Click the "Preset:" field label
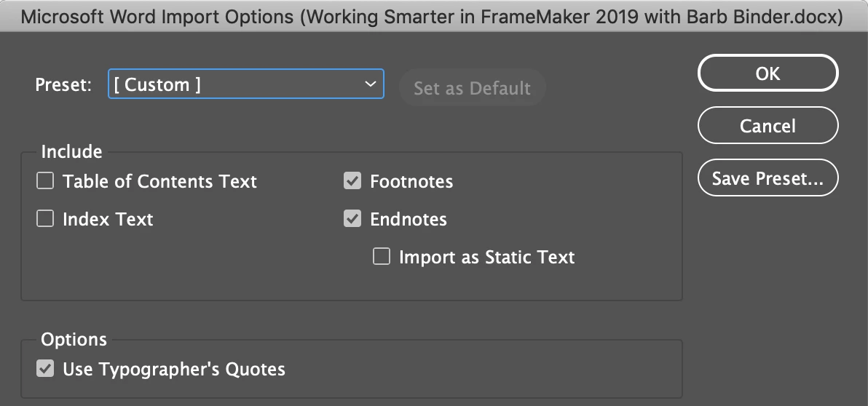Screen dimensions: 868x406 point(63,84)
